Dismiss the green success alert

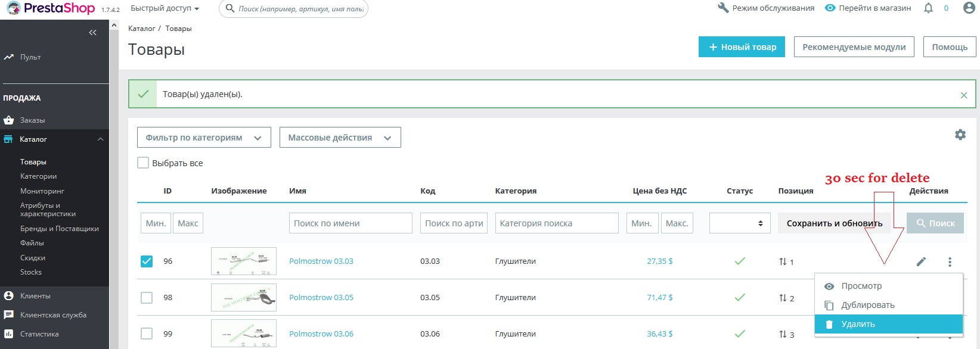963,95
